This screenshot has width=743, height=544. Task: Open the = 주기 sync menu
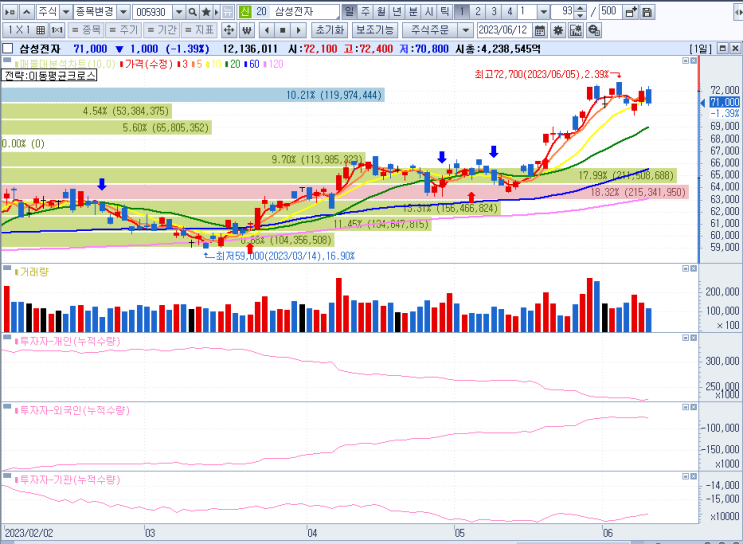(123, 30)
